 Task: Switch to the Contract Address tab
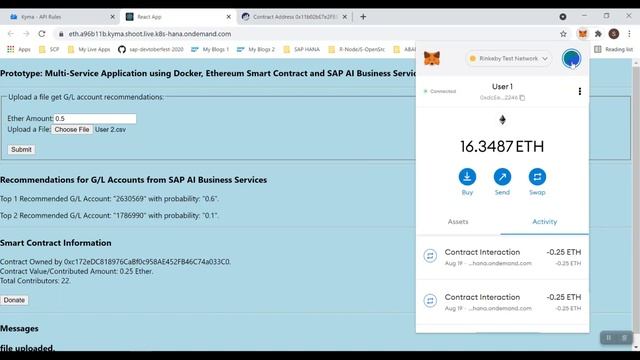pos(295,17)
